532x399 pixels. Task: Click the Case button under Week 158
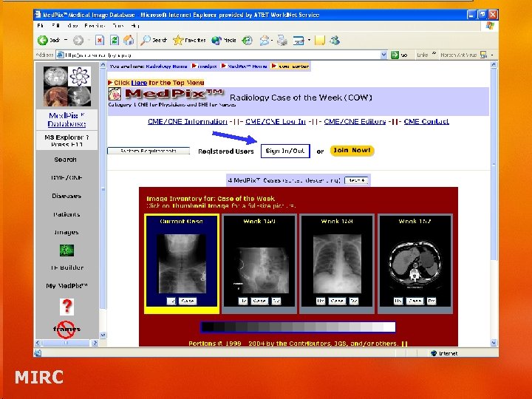click(x=337, y=301)
